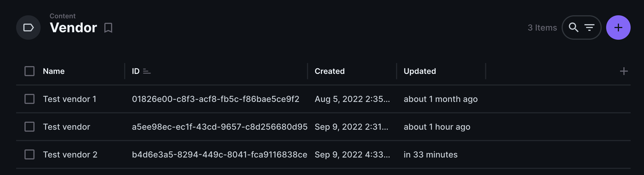Check the Test vendor 1 row checkbox
Image resolution: width=644 pixels, height=175 pixels.
click(x=29, y=99)
